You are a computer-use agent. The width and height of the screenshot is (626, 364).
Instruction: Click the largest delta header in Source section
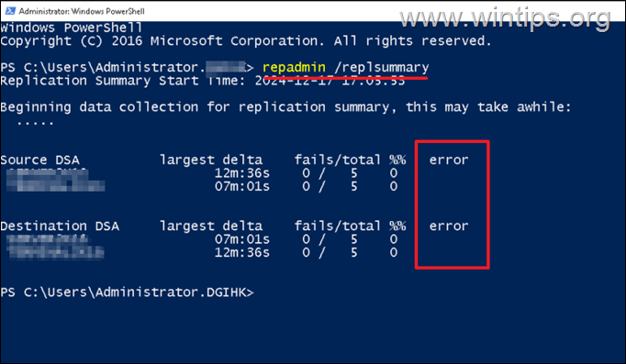click(211, 160)
